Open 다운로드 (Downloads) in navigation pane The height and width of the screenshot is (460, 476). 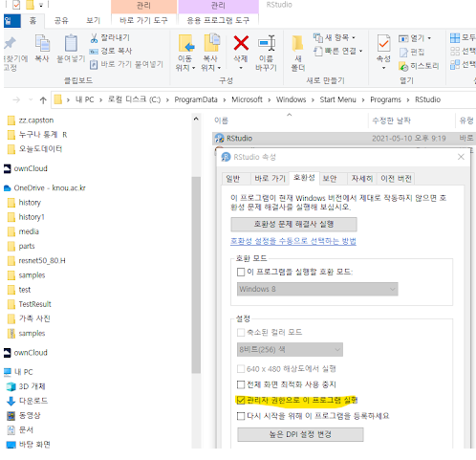point(33,401)
